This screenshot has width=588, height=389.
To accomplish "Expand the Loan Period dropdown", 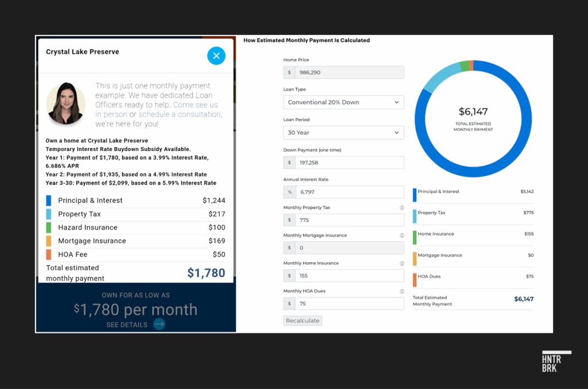I will [343, 133].
